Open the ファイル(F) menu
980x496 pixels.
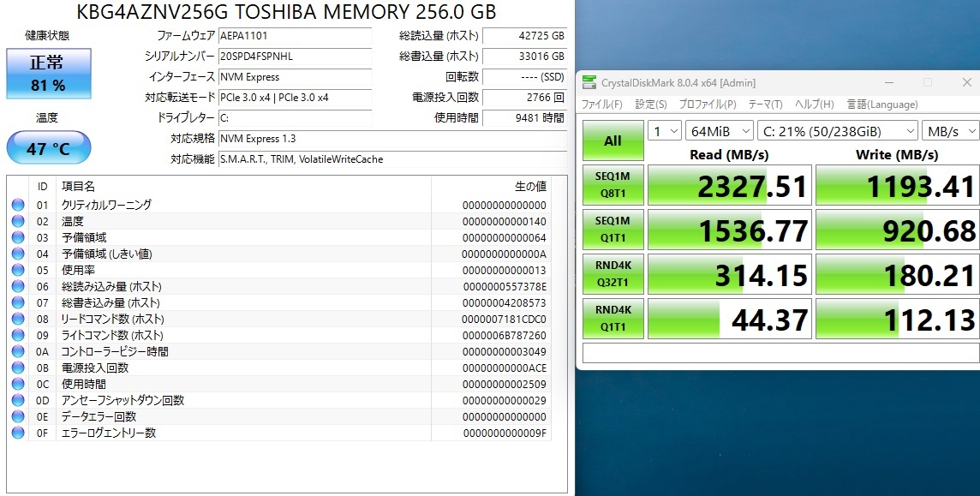(x=602, y=105)
